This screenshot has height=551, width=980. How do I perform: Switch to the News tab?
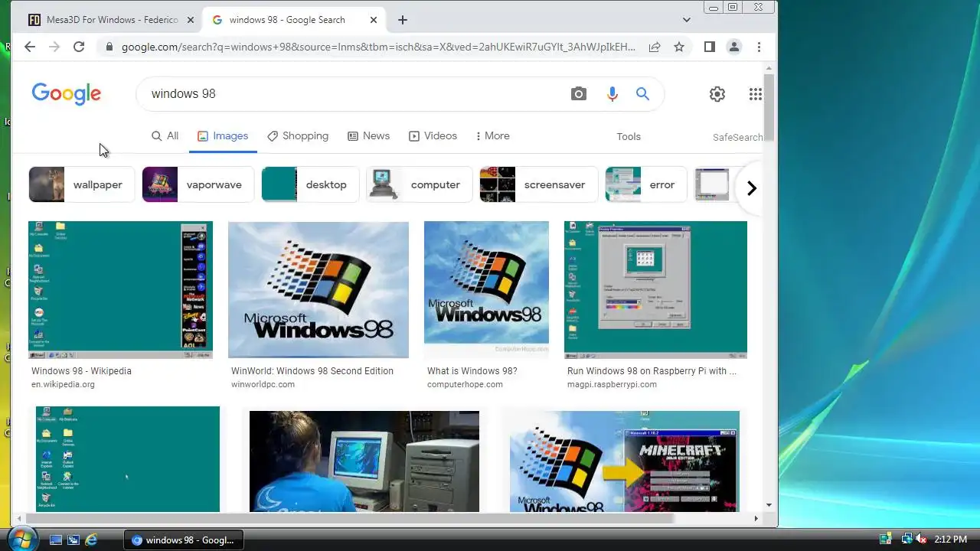click(x=369, y=135)
